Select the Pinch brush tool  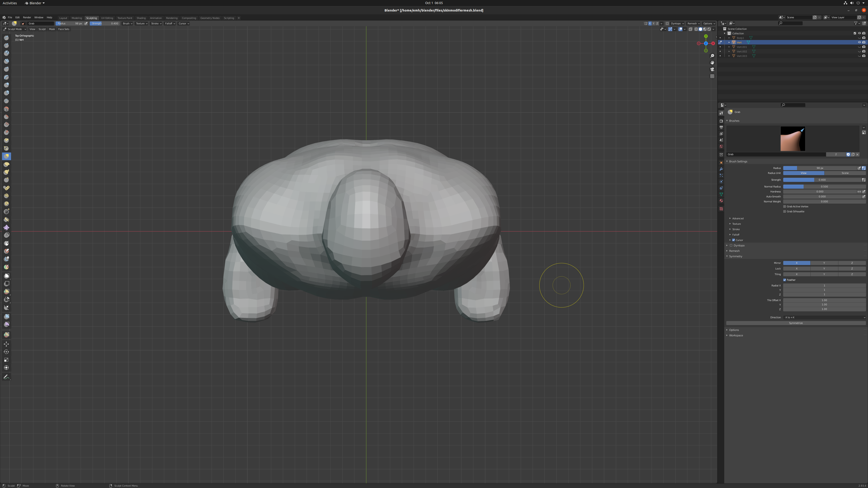coord(6,148)
